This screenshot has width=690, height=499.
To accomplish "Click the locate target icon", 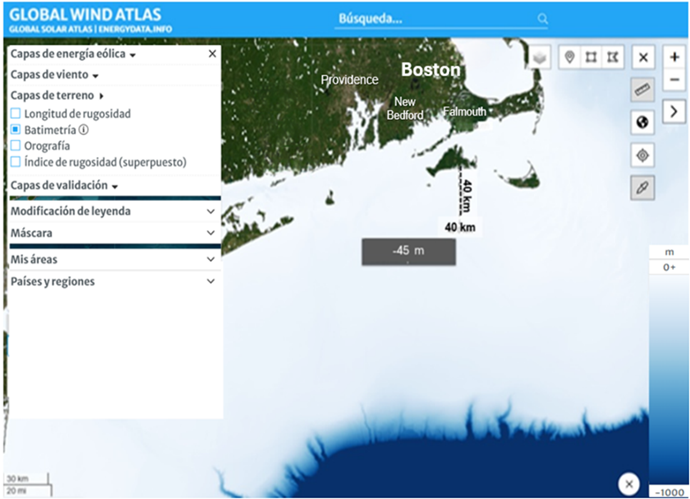I will pos(643,155).
